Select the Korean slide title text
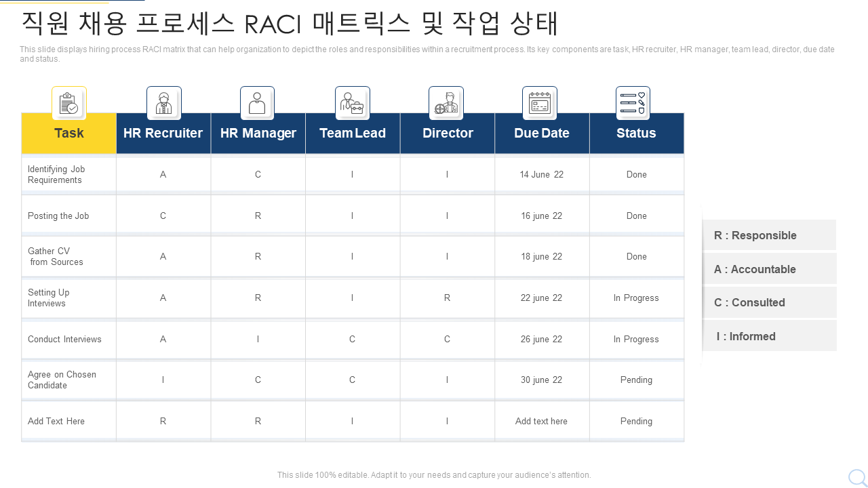868x488 pixels. click(x=290, y=23)
